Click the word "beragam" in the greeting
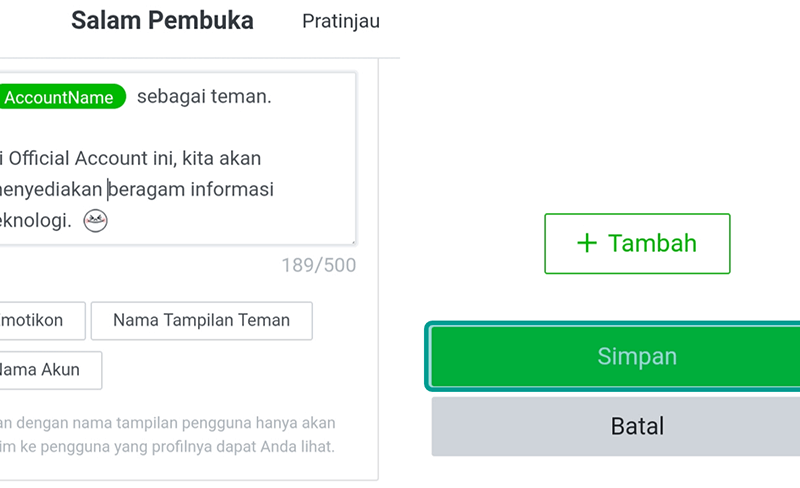800x488 pixels. coord(147,190)
